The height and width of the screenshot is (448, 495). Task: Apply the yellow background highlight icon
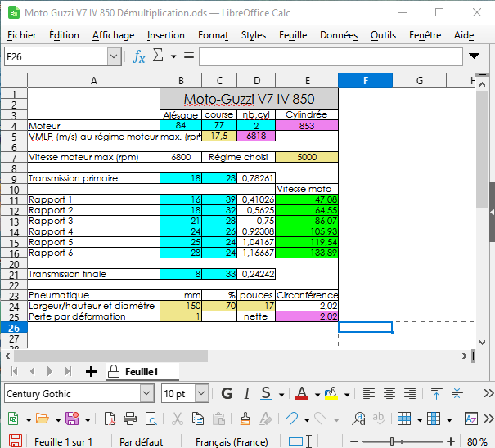[331, 393]
